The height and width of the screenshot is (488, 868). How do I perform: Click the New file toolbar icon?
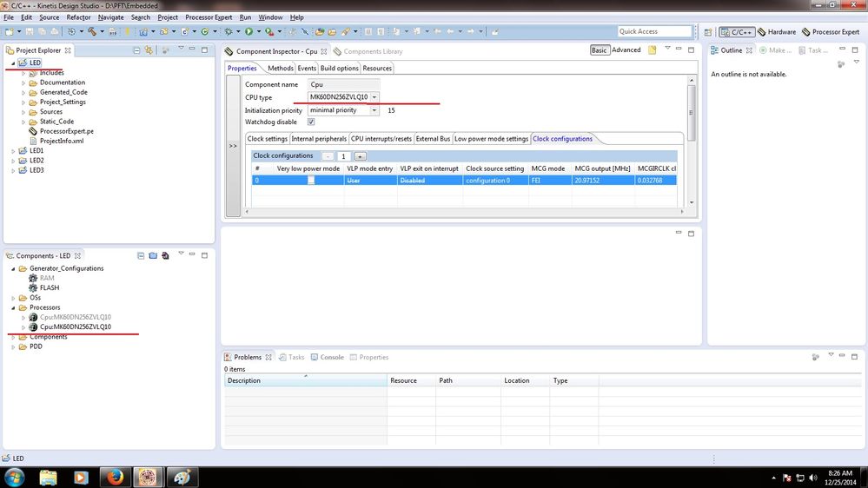click(10, 31)
